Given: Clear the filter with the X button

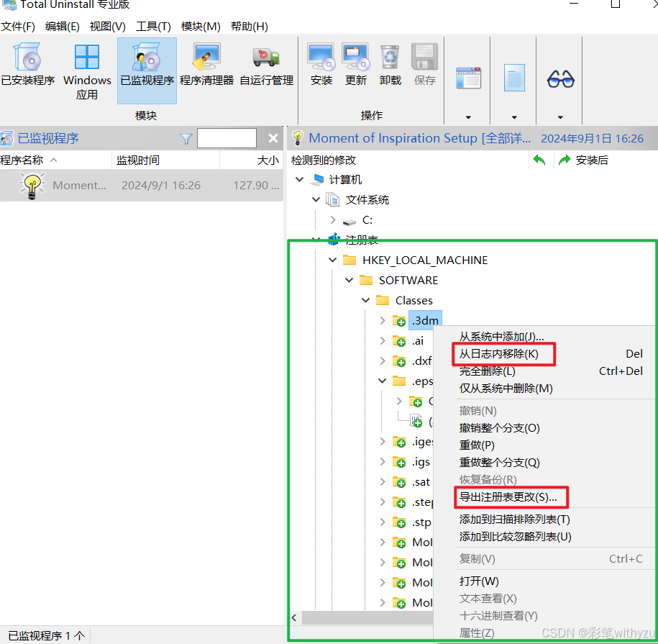Looking at the screenshot, I should click(x=273, y=138).
